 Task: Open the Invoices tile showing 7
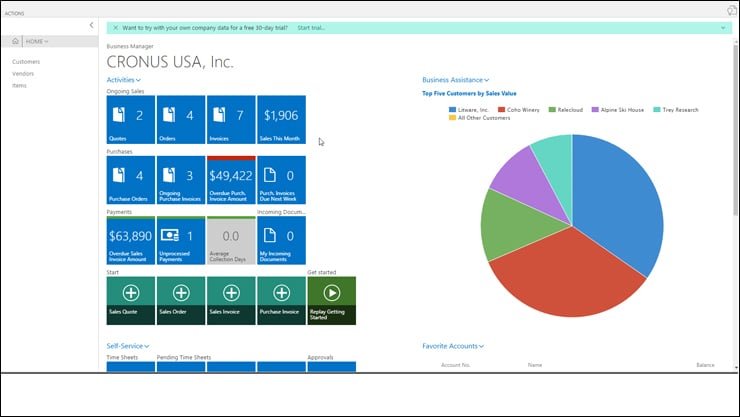(x=231, y=119)
